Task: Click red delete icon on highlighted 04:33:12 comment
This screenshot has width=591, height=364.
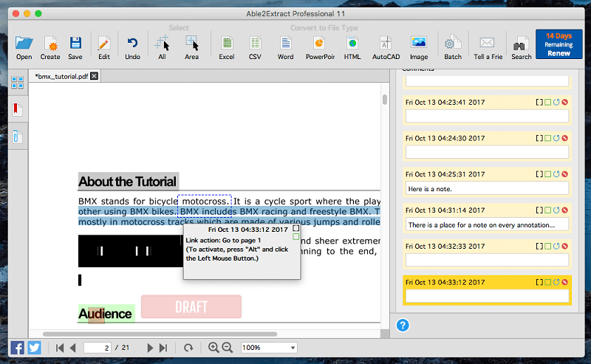Action: pos(564,282)
